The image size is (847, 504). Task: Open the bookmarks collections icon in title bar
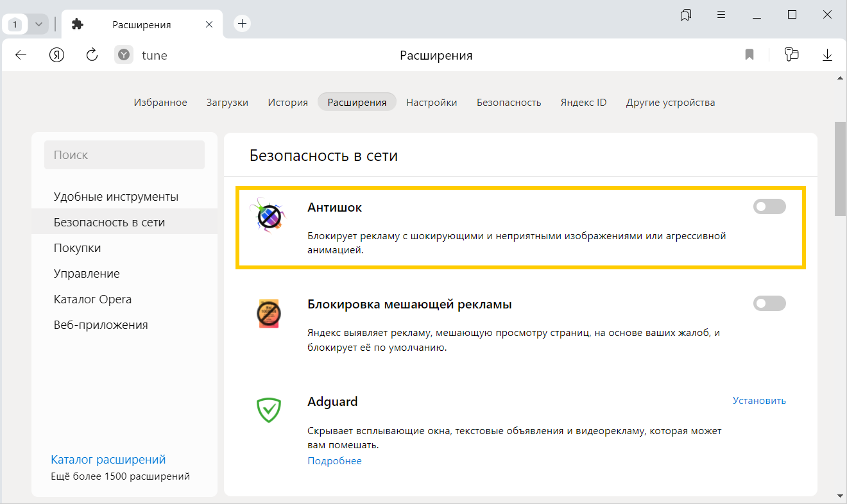(x=686, y=15)
